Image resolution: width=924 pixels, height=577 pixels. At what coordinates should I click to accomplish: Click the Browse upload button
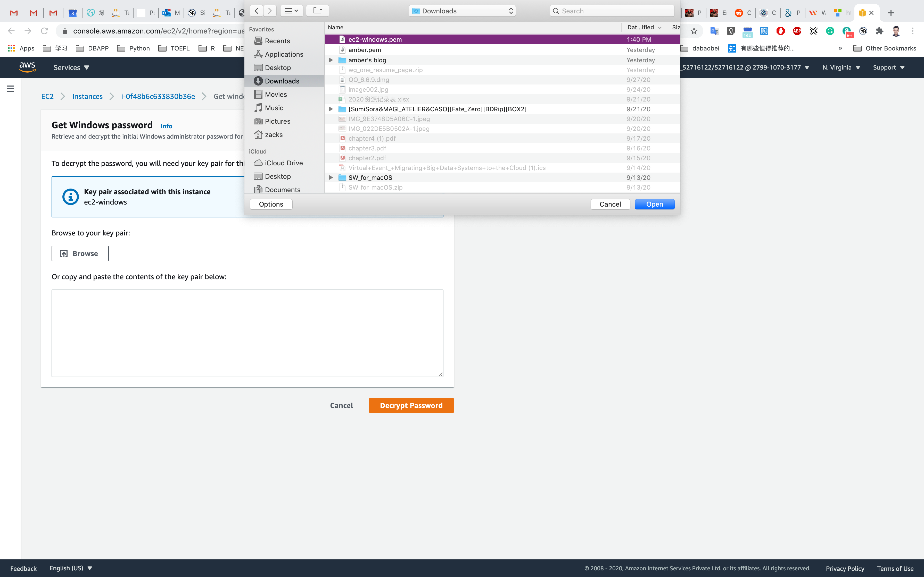(x=80, y=253)
